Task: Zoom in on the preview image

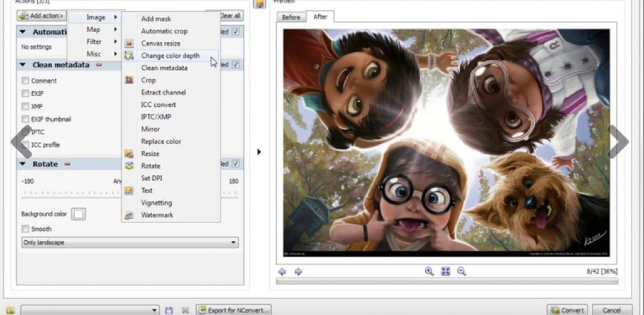Action: coord(429,271)
